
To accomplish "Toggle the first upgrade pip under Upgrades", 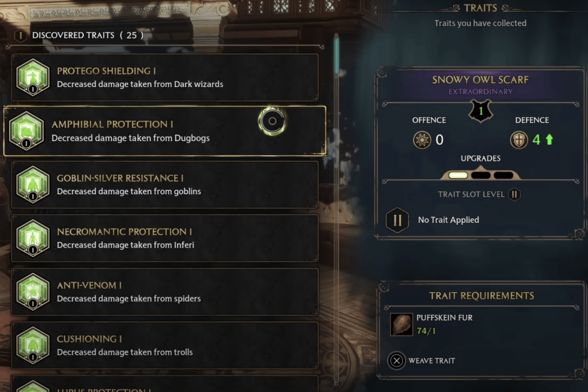I will click(459, 174).
